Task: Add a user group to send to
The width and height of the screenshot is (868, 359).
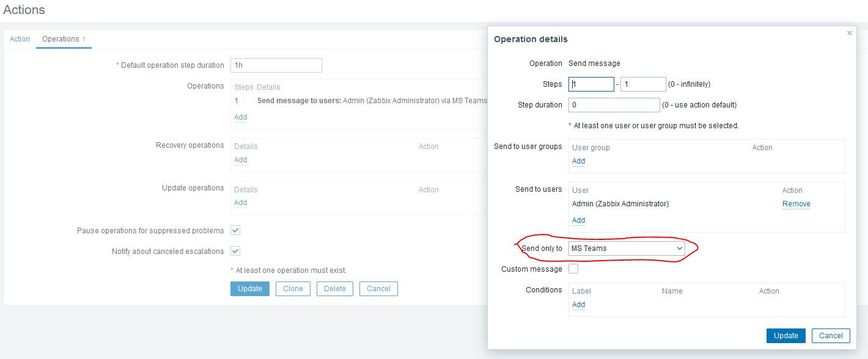Action: 578,161
